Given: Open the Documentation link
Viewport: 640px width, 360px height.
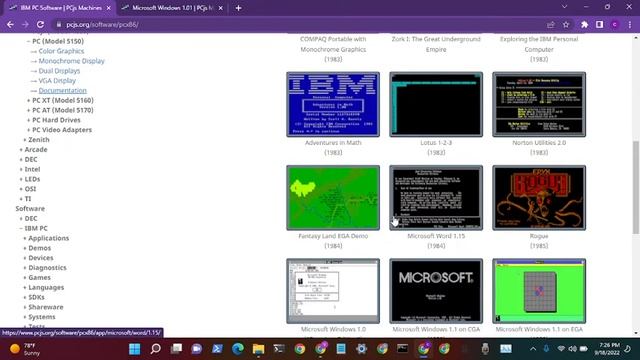Looking at the screenshot, I should pyautogui.click(x=62, y=90).
